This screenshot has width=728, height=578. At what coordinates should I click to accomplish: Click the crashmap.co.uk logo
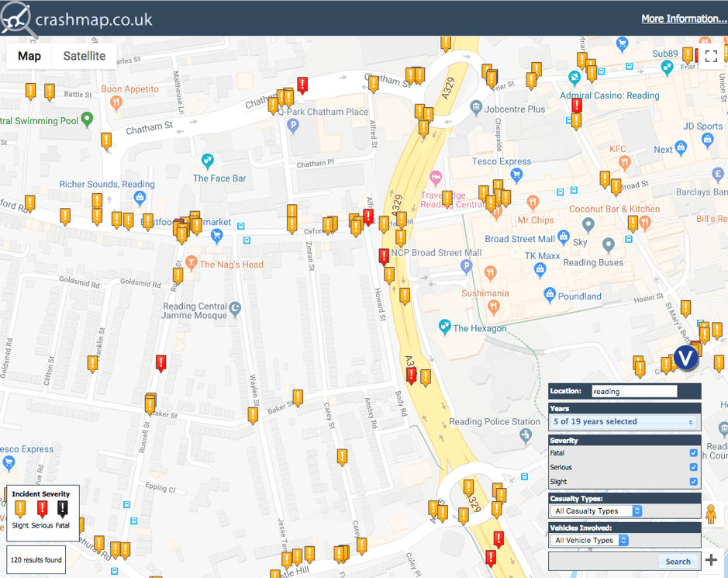click(x=77, y=19)
